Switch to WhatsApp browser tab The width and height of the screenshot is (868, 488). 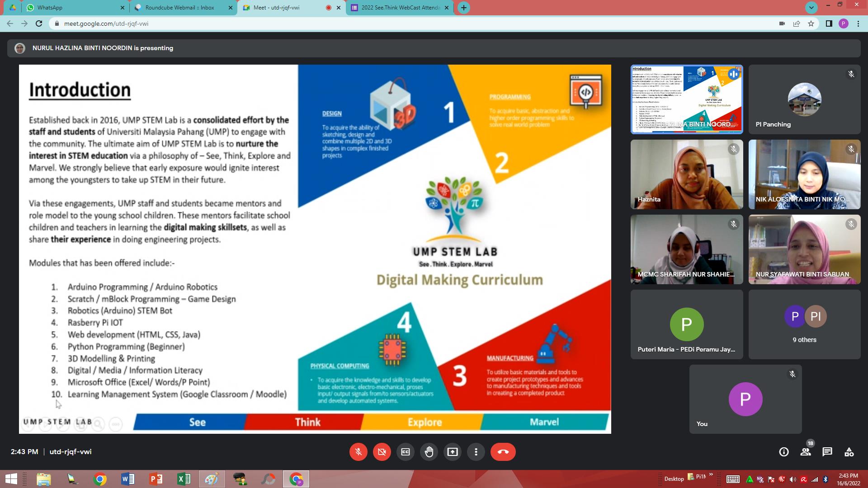[x=75, y=8]
